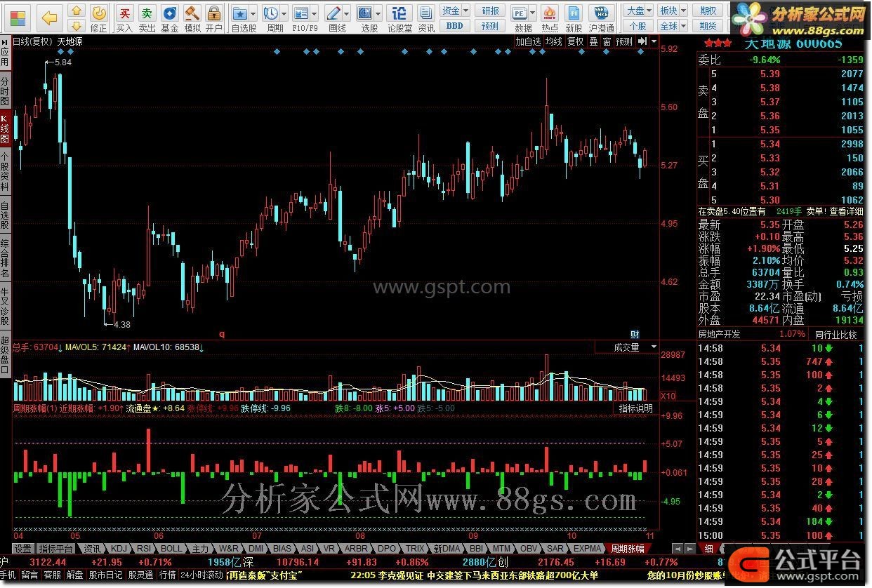The image size is (872, 588).
Task: Expand the 选股 dropdown arrow
Action: 378,13
